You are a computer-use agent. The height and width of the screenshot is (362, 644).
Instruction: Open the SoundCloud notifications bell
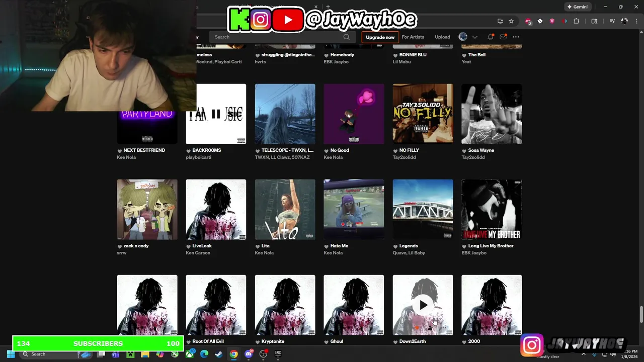click(x=490, y=37)
